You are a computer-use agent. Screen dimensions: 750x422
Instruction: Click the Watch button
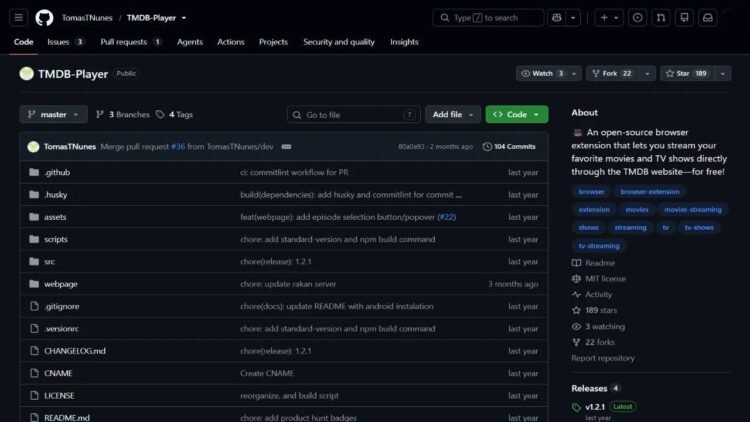click(542, 74)
